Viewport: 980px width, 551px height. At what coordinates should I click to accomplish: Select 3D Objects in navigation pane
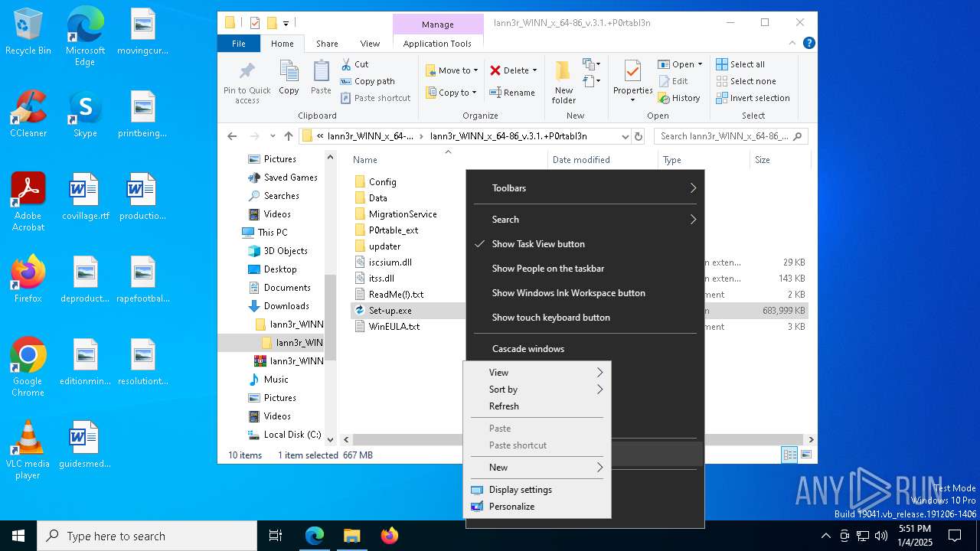[286, 251]
